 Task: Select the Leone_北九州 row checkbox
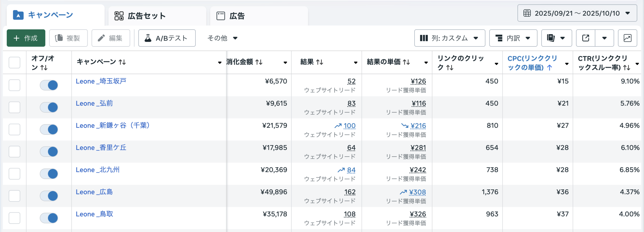click(x=14, y=174)
